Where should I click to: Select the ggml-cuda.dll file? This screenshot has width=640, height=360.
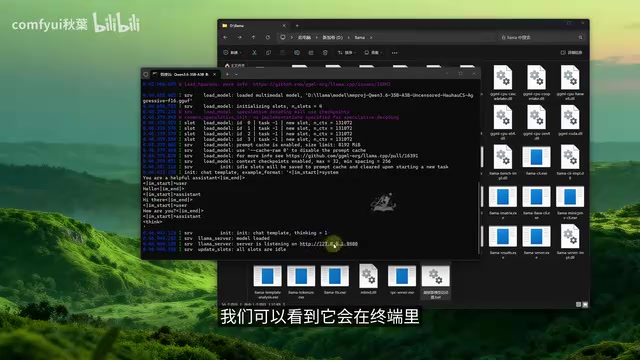pyautogui.click(x=570, y=120)
